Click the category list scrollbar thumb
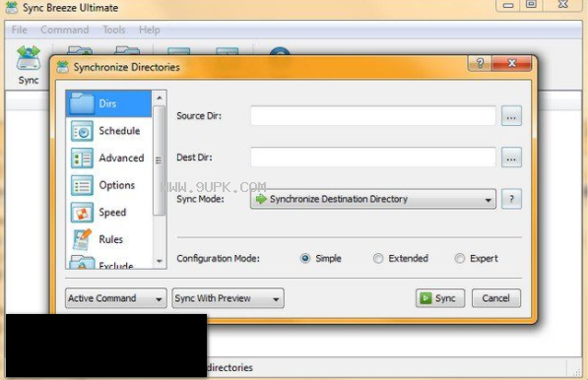588x380 pixels. tap(160, 160)
